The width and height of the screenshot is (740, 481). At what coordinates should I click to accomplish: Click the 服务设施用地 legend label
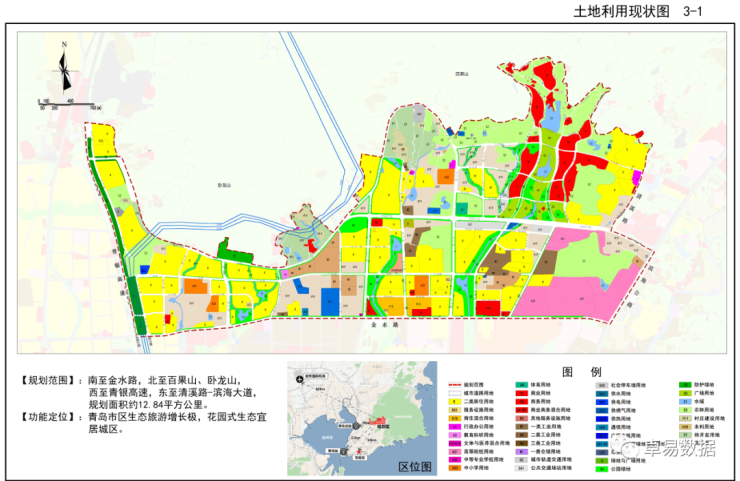tap(479, 410)
